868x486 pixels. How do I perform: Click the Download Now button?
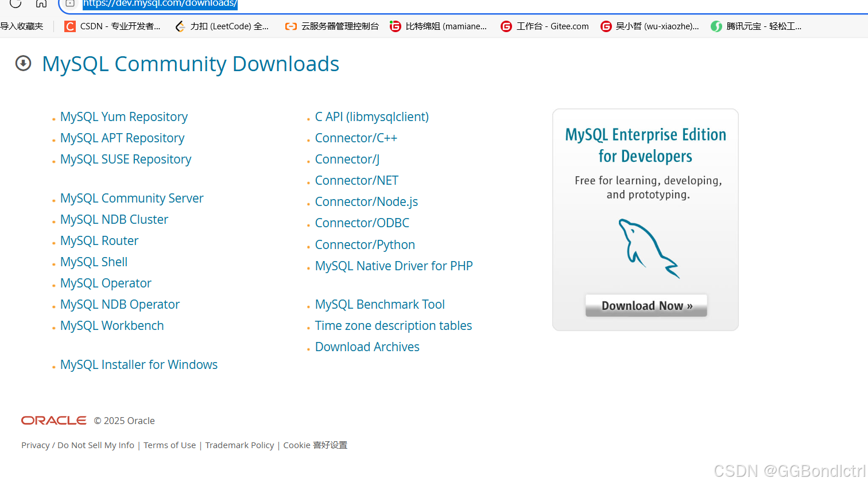[646, 305]
